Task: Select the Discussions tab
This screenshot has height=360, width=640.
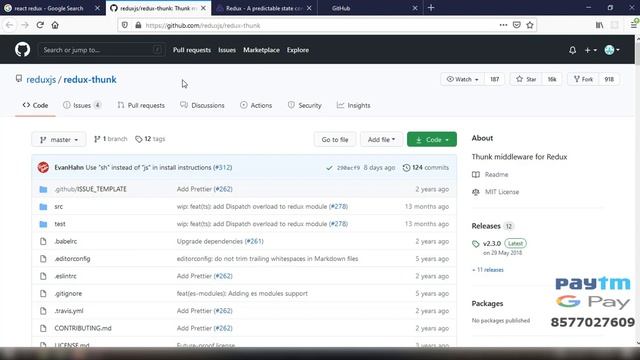Action: tap(202, 105)
